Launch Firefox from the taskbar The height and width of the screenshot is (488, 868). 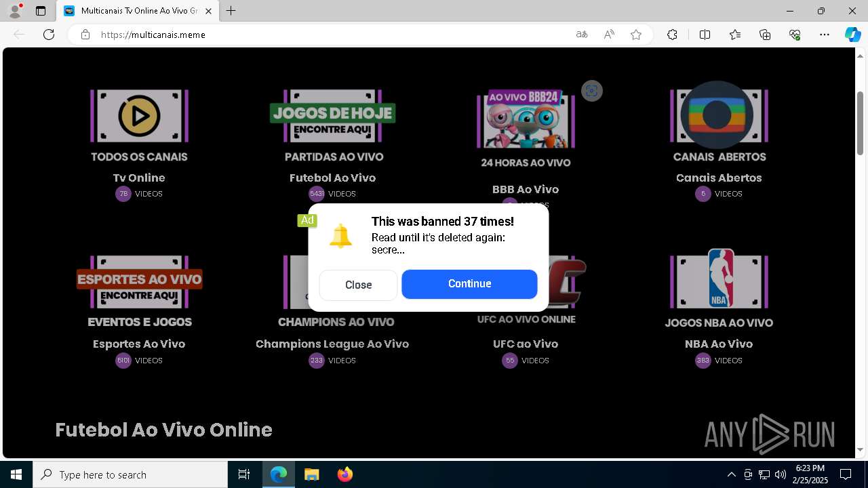tap(344, 474)
